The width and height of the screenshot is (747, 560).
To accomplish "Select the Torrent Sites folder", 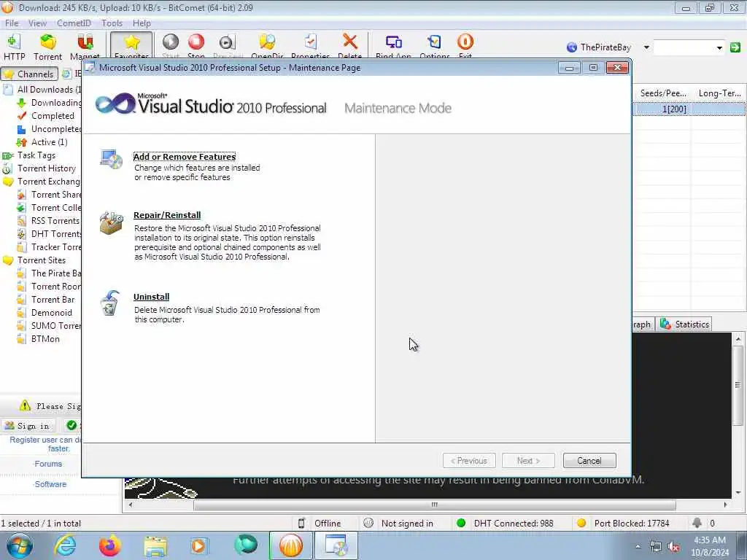I will [x=35, y=260].
